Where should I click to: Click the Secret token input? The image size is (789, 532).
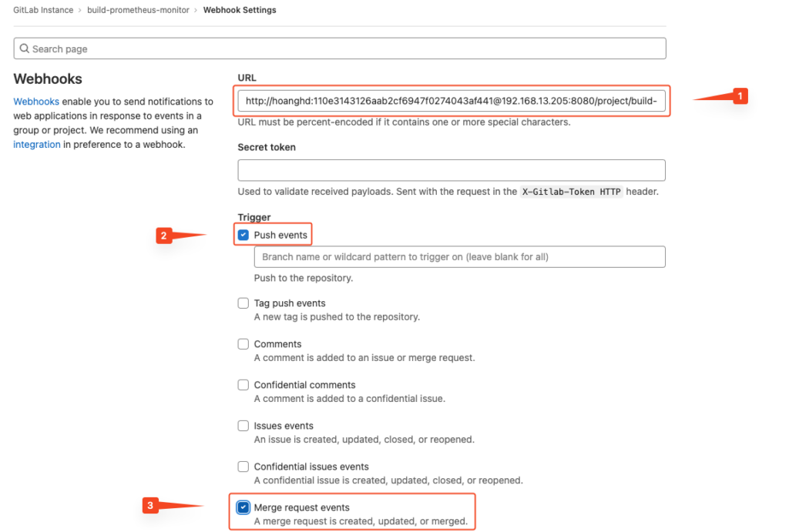(452, 170)
